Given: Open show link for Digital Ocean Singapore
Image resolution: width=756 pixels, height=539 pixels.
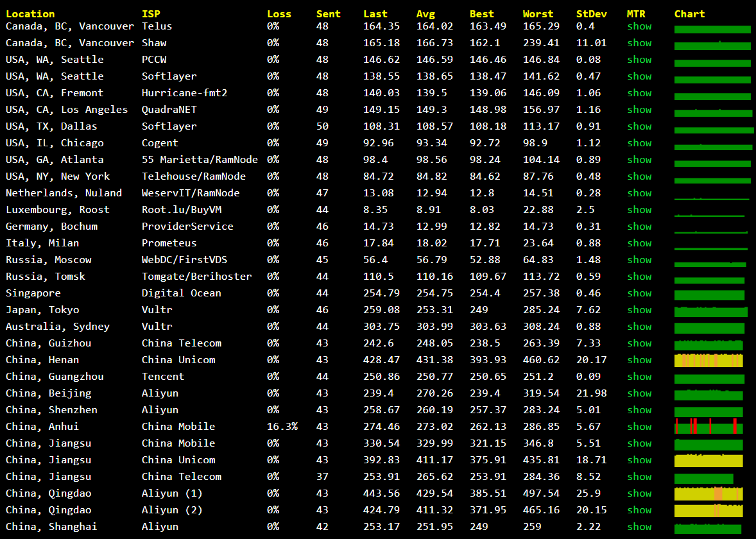Looking at the screenshot, I should pos(639,293).
